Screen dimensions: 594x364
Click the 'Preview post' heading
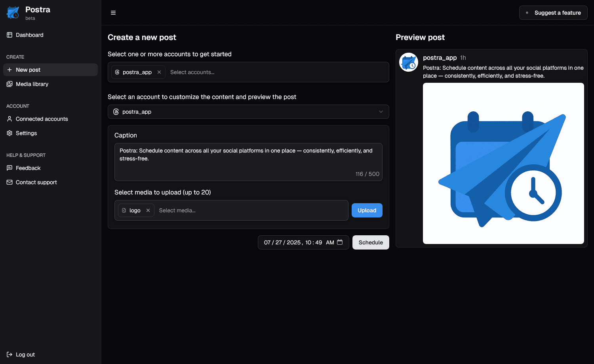coord(420,37)
